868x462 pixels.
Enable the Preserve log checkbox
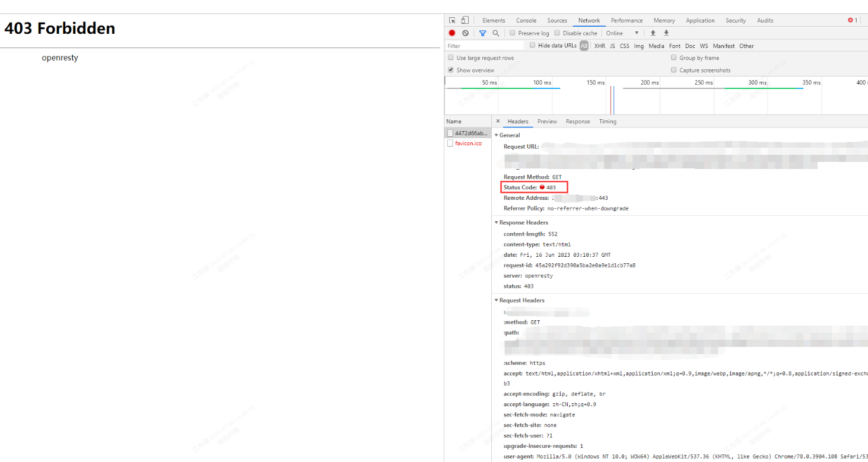coord(513,33)
